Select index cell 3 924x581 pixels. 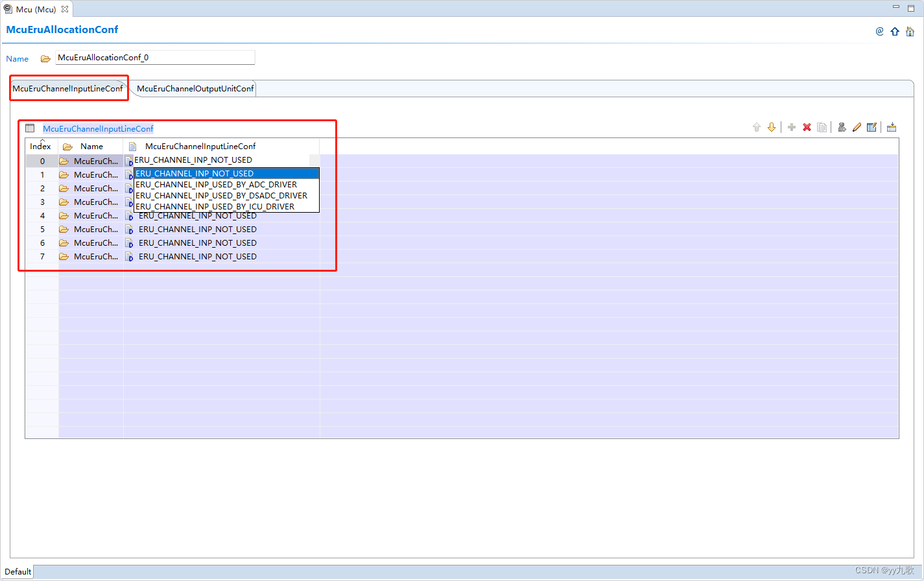click(42, 202)
